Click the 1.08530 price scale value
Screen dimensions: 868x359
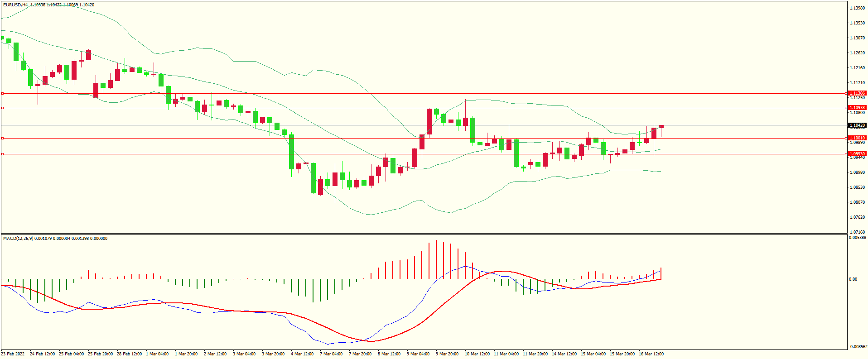(857, 187)
